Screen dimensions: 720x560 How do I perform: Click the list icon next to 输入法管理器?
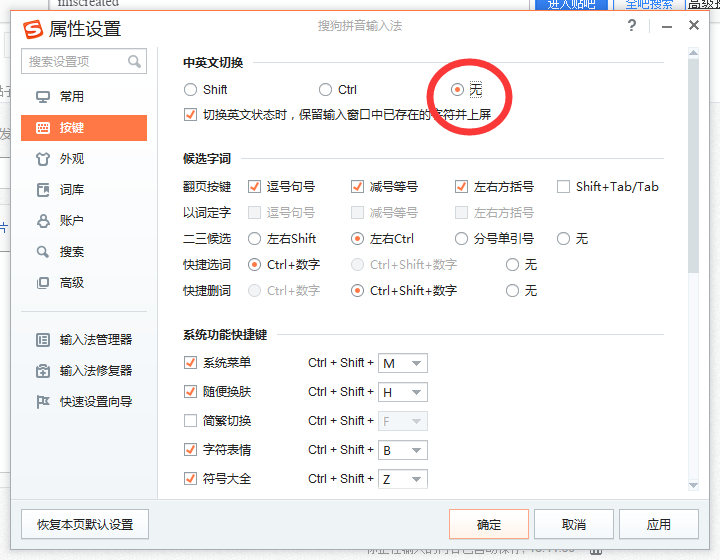(x=43, y=340)
